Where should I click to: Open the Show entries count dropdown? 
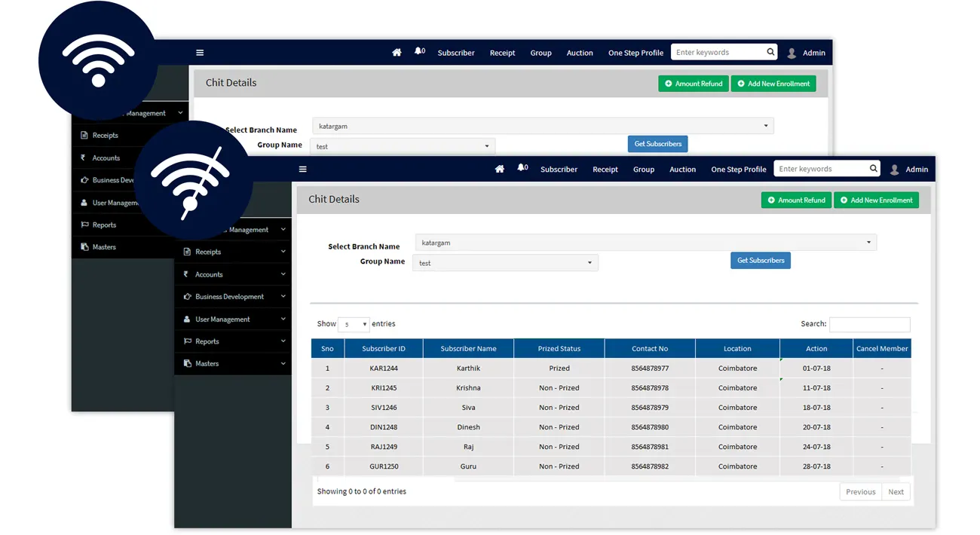[354, 325]
